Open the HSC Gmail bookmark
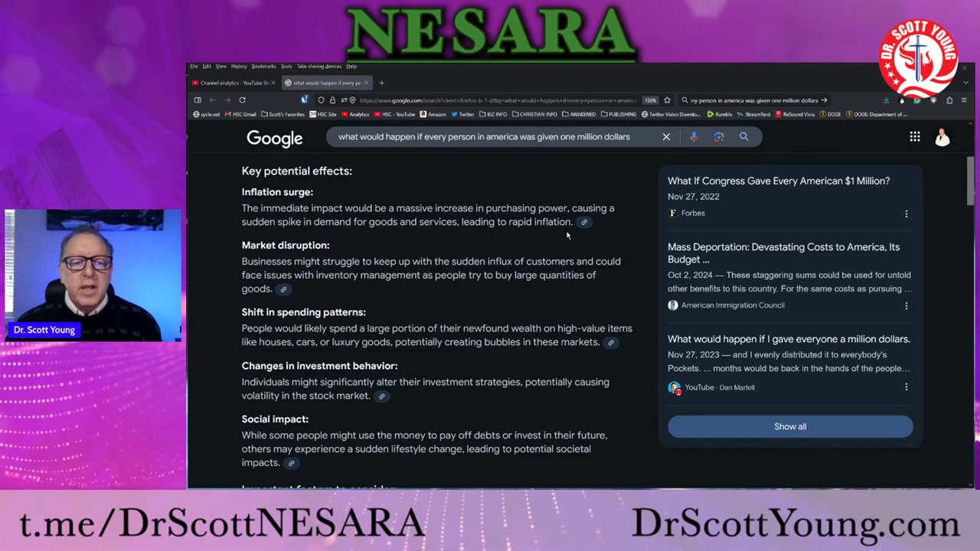The height and width of the screenshot is (551, 980). 240,114
